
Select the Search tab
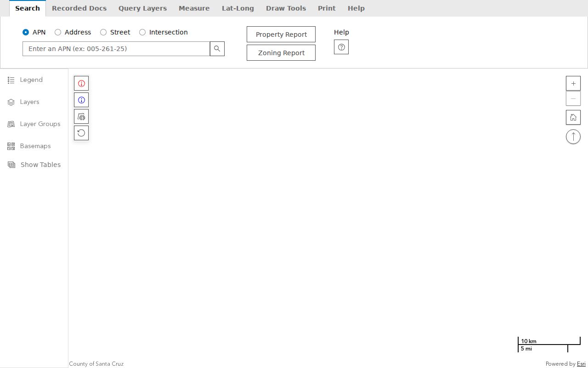(28, 8)
